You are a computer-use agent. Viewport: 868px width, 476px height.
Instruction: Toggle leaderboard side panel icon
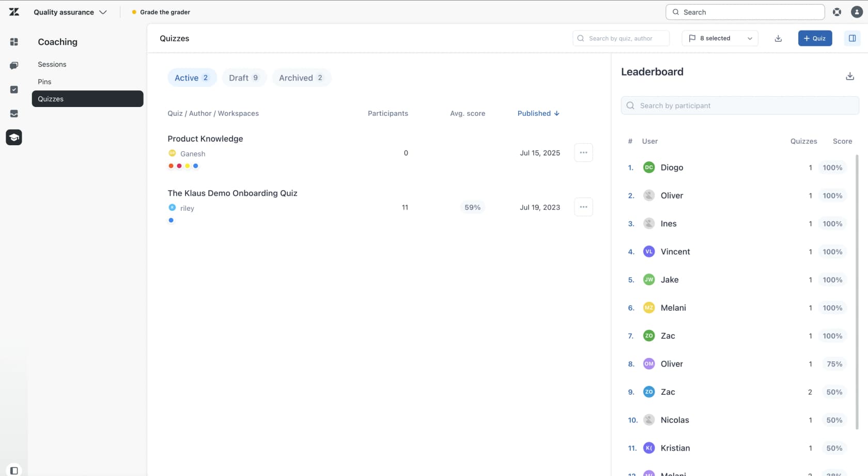(853, 38)
